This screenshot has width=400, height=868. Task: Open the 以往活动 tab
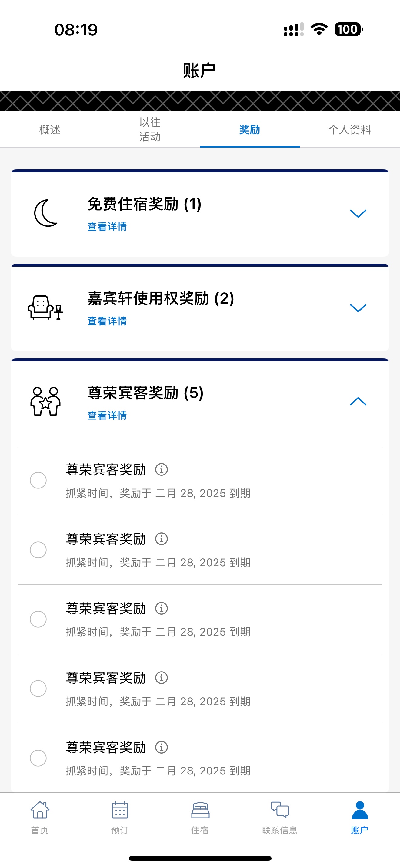tap(150, 130)
